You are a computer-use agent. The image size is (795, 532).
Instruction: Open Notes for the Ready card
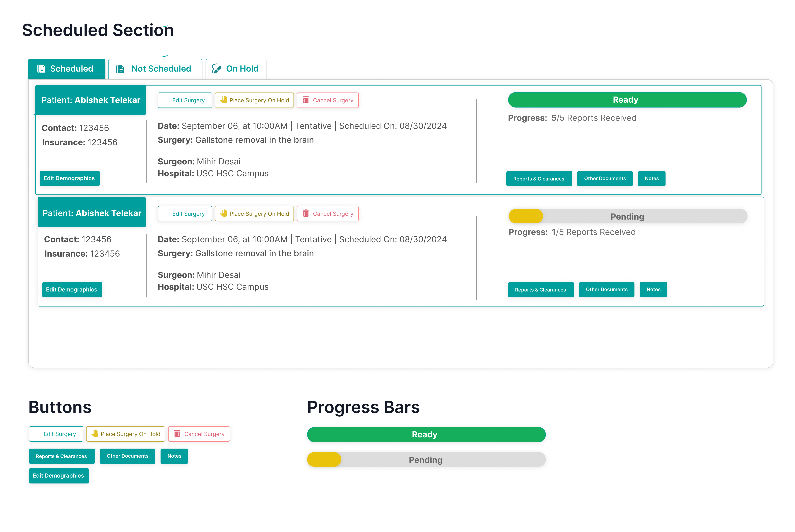652,179
